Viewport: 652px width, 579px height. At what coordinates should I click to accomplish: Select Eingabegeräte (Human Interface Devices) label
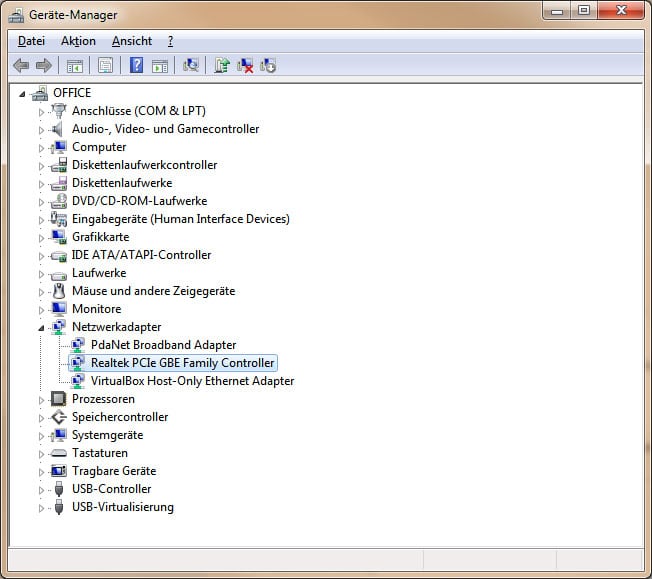[x=180, y=219]
